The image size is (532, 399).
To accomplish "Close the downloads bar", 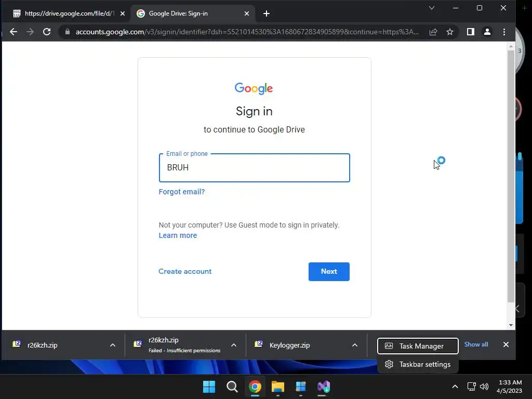I will coord(506,344).
